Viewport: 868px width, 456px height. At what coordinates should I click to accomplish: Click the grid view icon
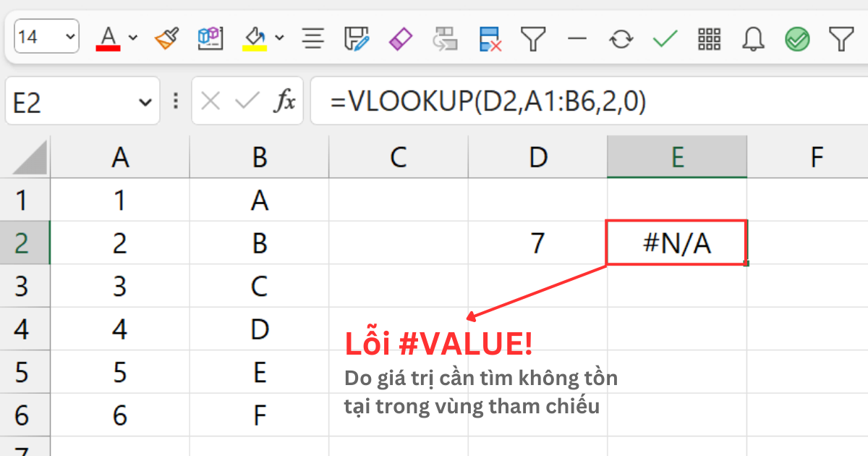coord(710,39)
